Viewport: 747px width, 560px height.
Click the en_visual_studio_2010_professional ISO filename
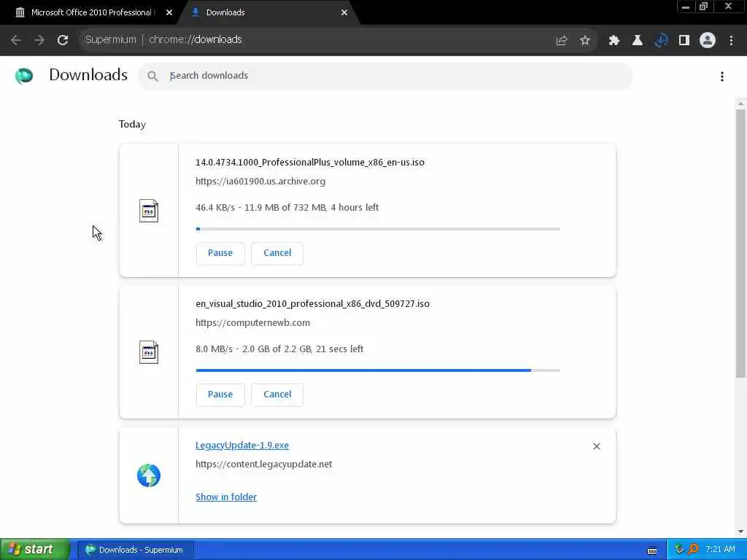[x=312, y=304]
